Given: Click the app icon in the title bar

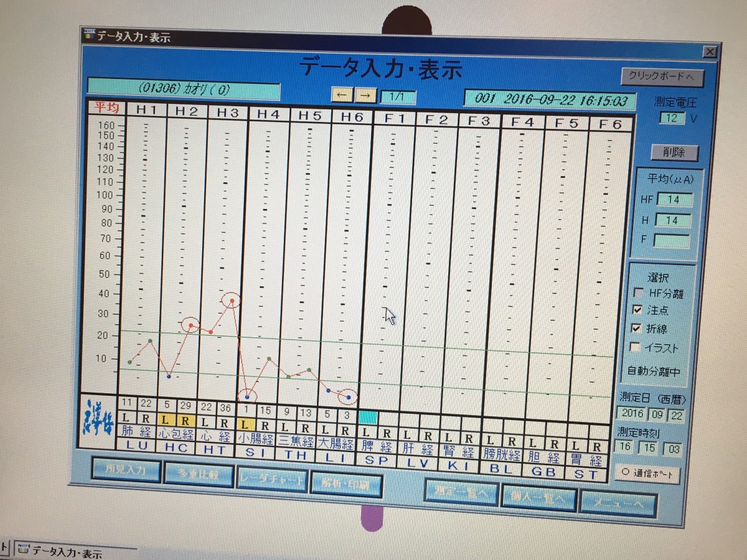Looking at the screenshot, I should point(89,37).
